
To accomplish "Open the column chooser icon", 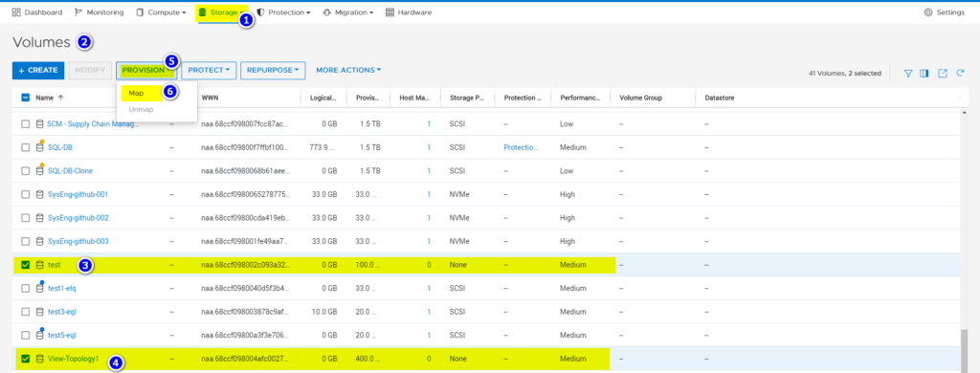I will tap(924, 74).
